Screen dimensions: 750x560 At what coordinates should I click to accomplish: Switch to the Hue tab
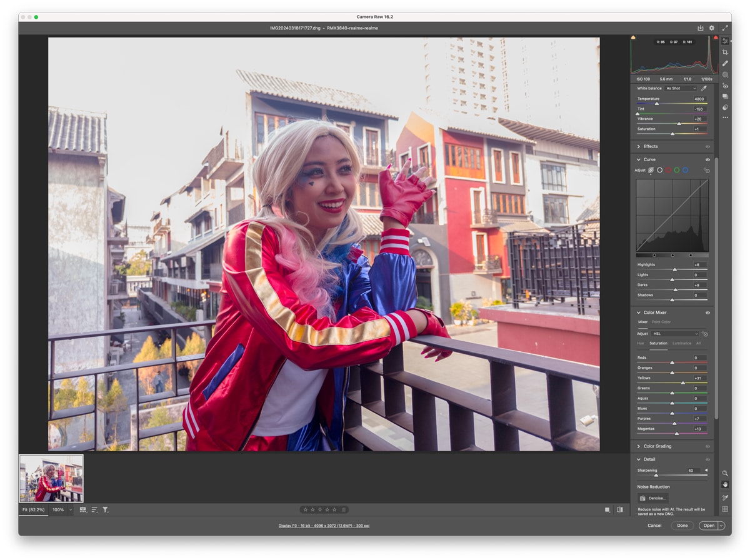[641, 343]
